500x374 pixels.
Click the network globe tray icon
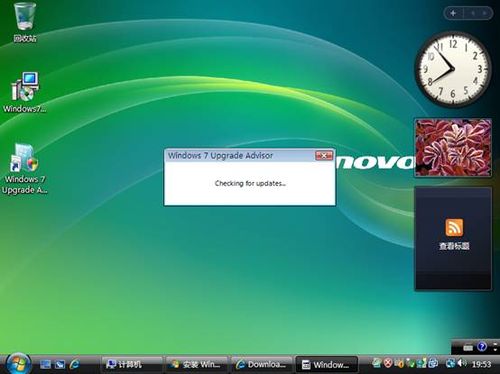click(x=450, y=363)
